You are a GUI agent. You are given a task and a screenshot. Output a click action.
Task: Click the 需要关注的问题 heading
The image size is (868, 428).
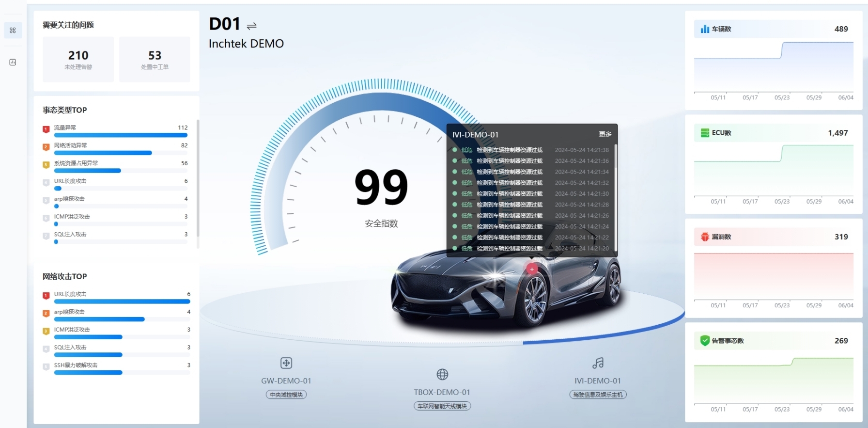click(68, 25)
